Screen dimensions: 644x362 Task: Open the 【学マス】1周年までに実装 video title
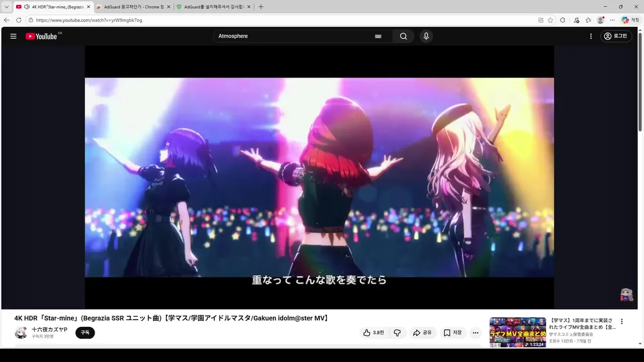point(583,324)
